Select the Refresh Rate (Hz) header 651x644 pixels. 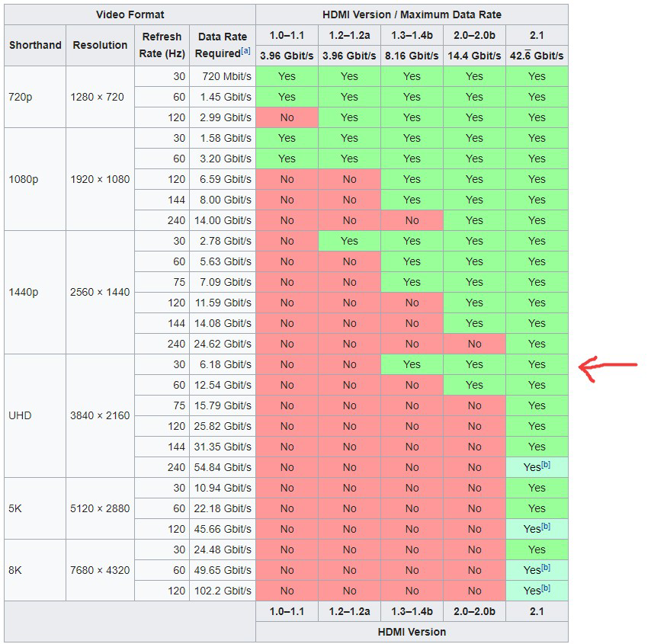point(162,45)
